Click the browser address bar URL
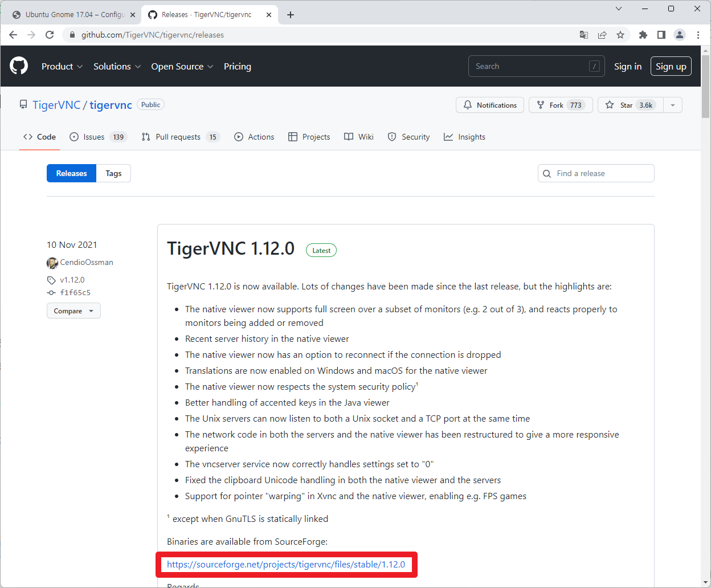Image resolution: width=711 pixels, height=588 pixels. (153, 35)
